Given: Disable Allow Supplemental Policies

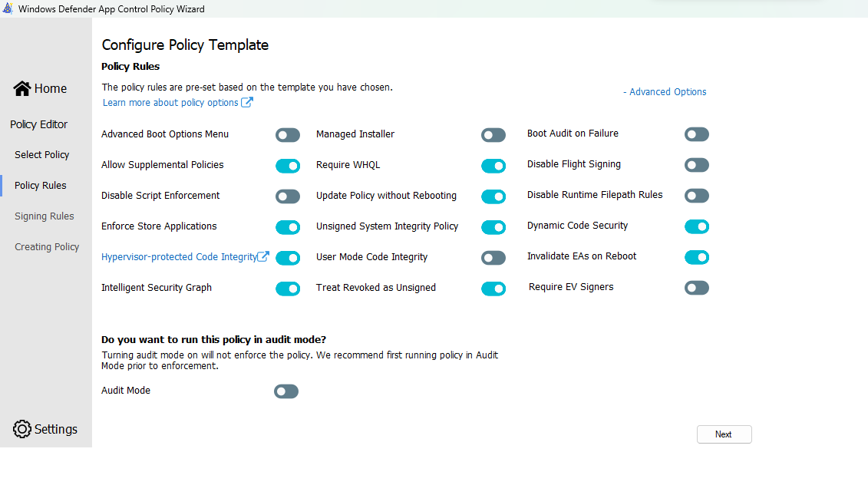Looking at the screenshot, I should 288,165.
